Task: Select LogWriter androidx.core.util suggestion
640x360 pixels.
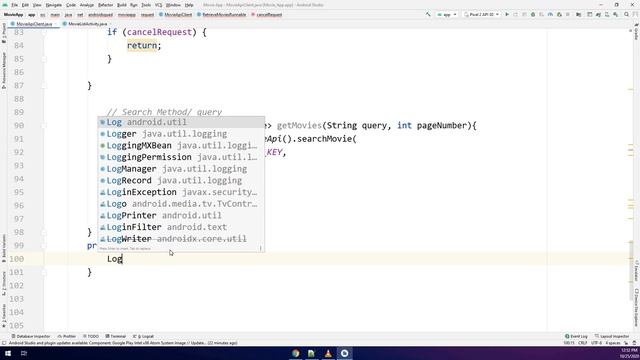Action: pyautogui.click(x=181, y=238)
